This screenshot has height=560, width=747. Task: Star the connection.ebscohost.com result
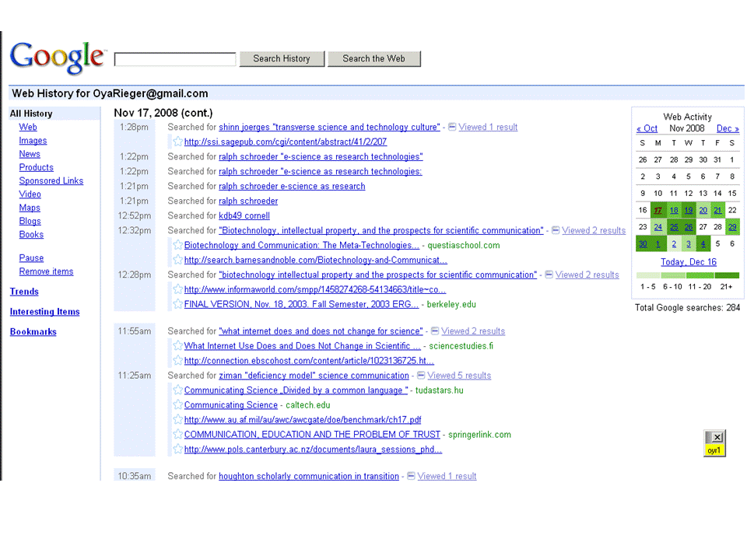(x=177, y=360)
